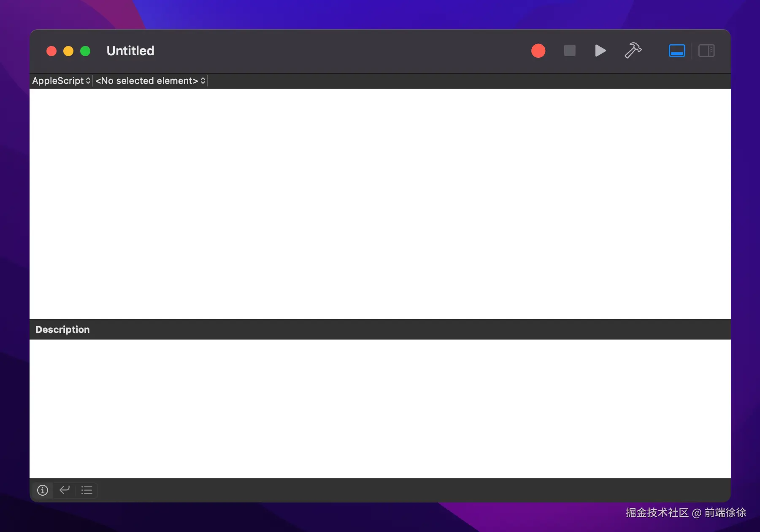Open the No selected element dropdown
760x532 pixels.
150,81
